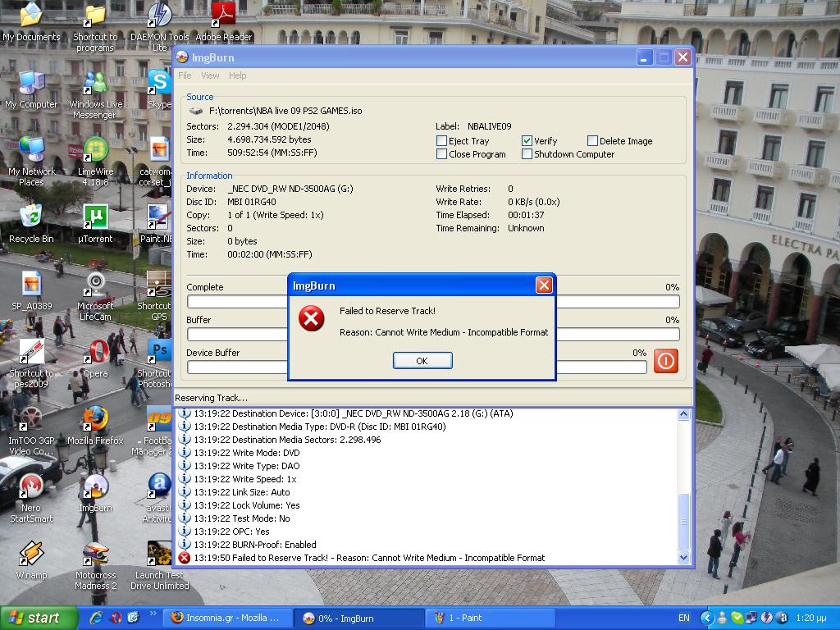Open Shortcut to pes2009 desktop icon
This screenshot has width=840, height=630.
[x=31, y=363]
